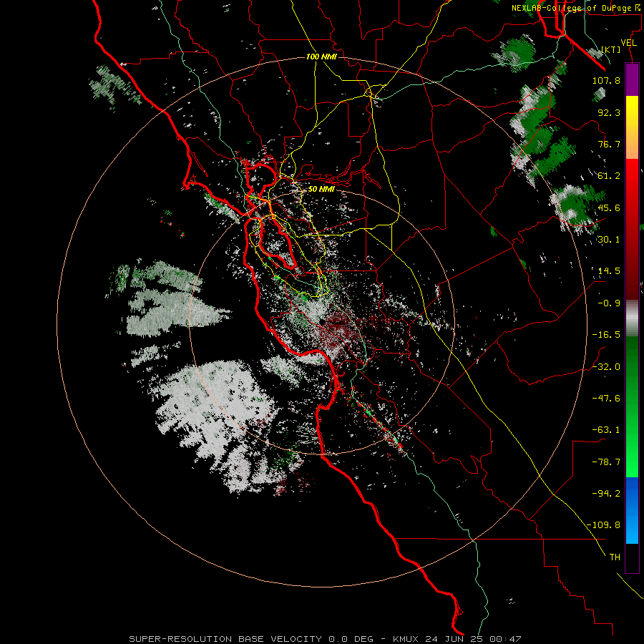Click the 107.8 velocity scale value
Viewport: 644px width, 644px height.
606,80
